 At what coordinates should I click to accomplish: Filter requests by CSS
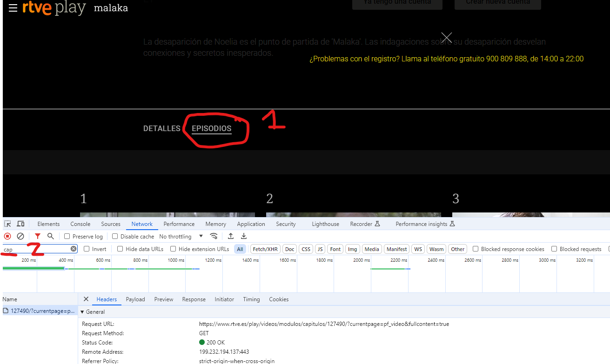click(x=306, y=249)
